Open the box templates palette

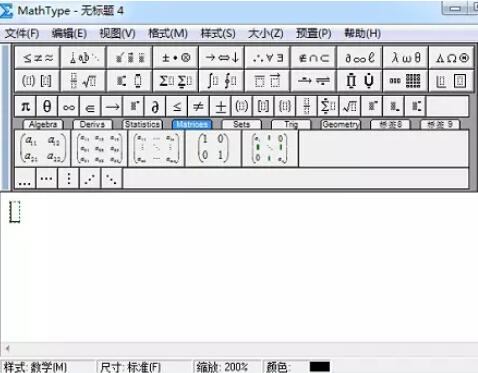pyautogui.click(x=451, y=81)
